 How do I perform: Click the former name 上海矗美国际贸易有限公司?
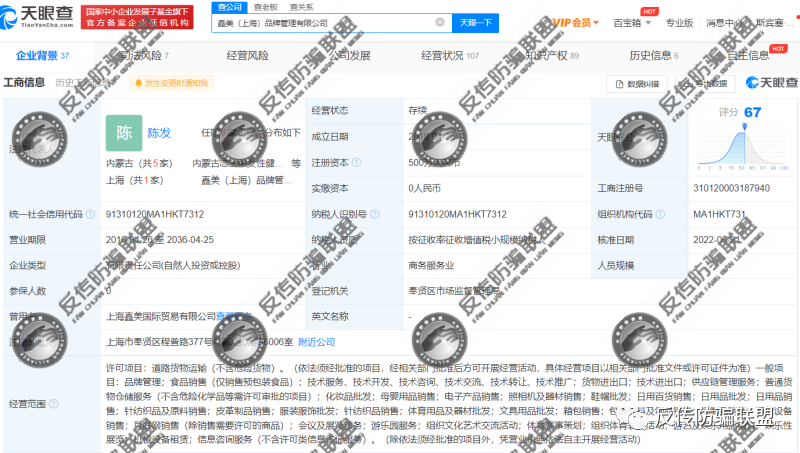pos(161,317)
